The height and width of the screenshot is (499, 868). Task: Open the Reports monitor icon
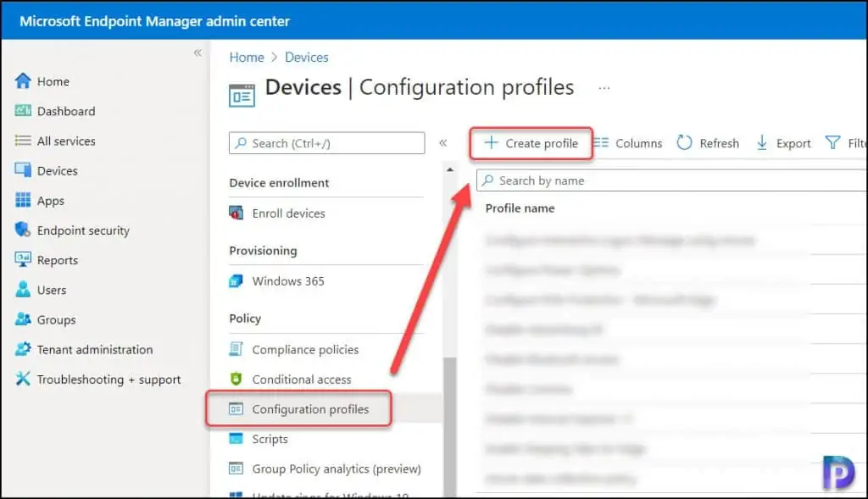click(23, 259)
